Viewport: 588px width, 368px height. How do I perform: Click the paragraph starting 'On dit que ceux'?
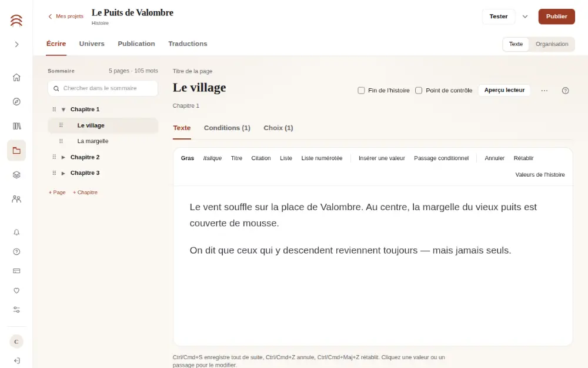[350, 250]
